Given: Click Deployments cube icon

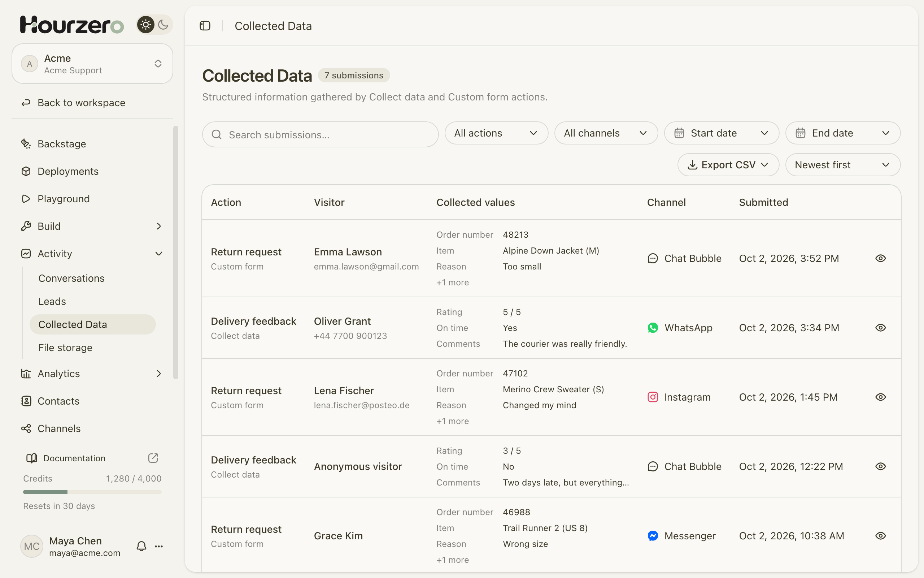Looking at the screenshot, I should coord(26,171).
